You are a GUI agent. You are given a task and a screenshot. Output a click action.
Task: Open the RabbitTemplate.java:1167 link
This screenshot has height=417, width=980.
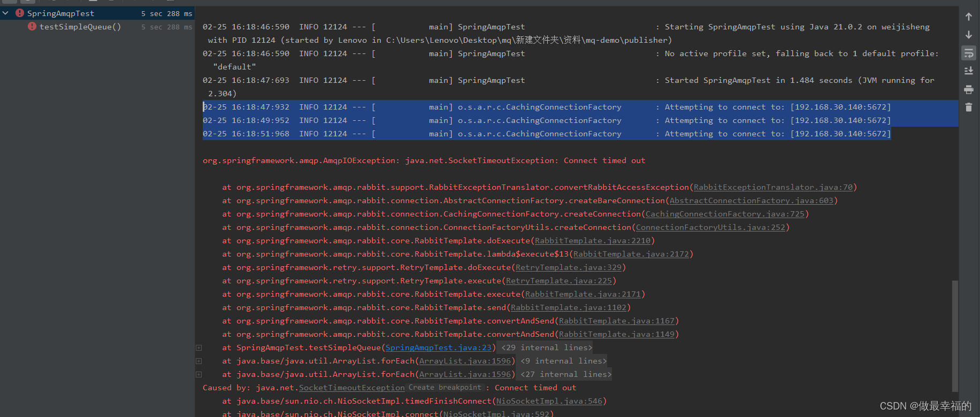click(x=617, y=321)
